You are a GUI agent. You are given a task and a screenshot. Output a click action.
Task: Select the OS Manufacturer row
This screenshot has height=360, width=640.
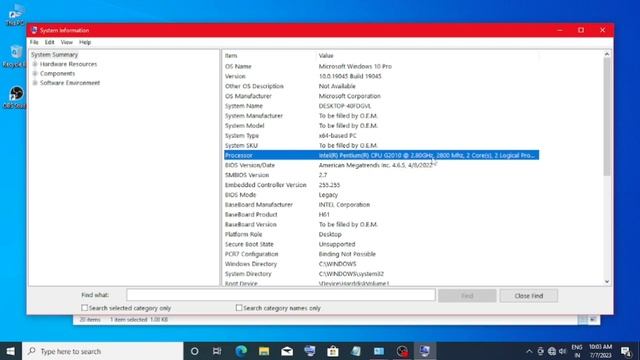coord(381,96)
